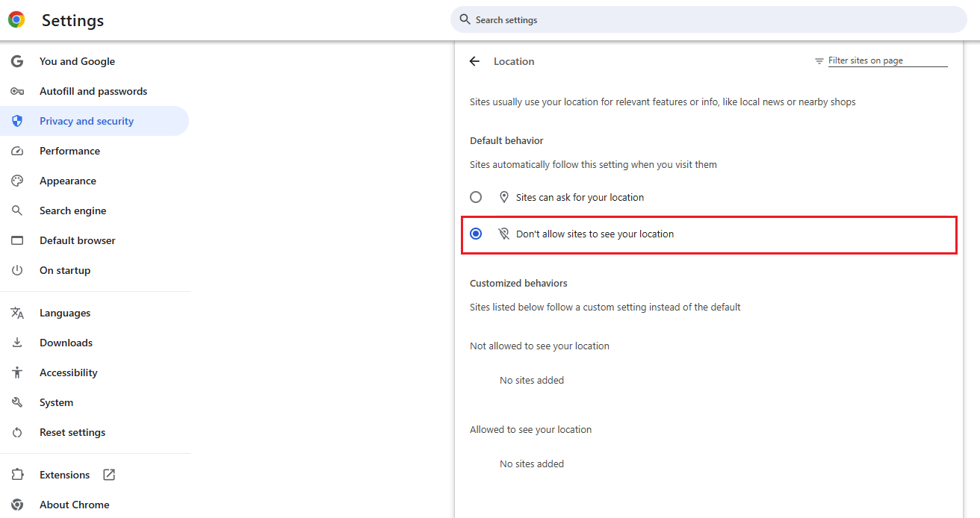Open Reset settings page

(72, 432)
